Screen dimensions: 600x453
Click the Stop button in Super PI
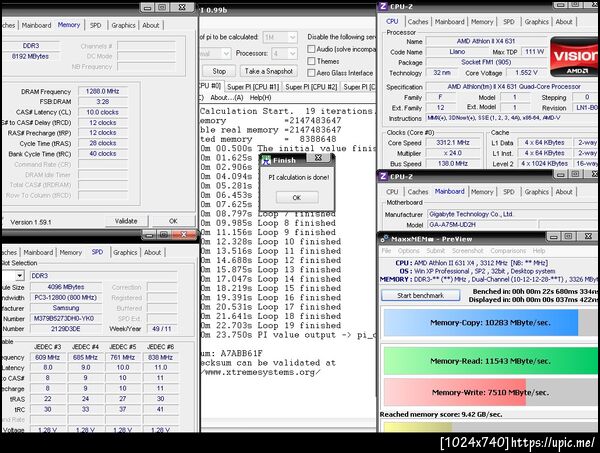click(x=219, y=71)
